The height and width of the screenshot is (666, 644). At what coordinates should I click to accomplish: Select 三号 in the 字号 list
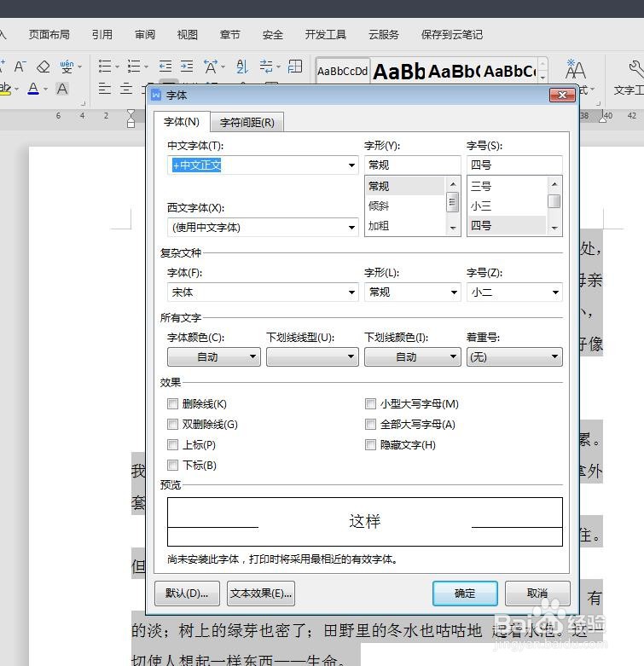point(507,186)
